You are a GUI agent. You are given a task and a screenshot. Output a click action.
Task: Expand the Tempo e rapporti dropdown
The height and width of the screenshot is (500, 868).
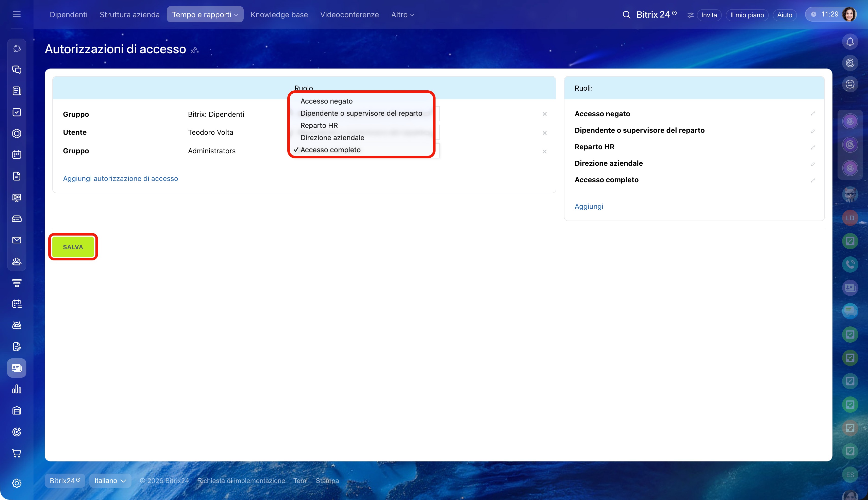205,15
